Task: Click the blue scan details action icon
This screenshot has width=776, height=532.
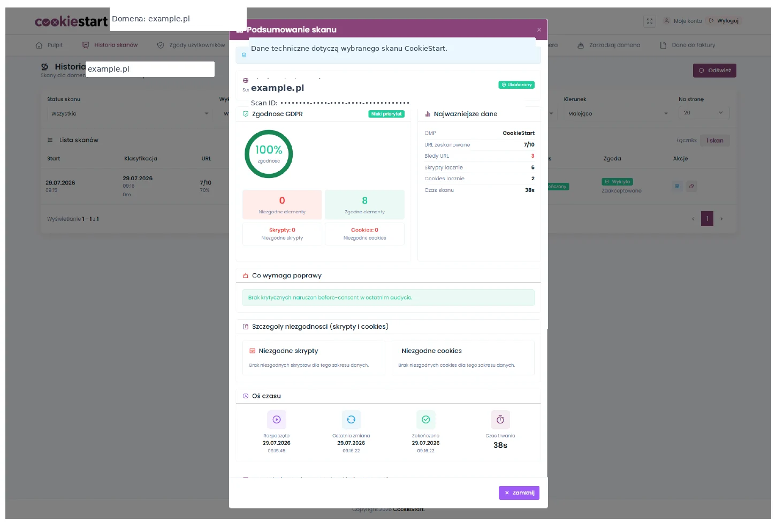Action: pyautogui.click(x=678, y=186)
